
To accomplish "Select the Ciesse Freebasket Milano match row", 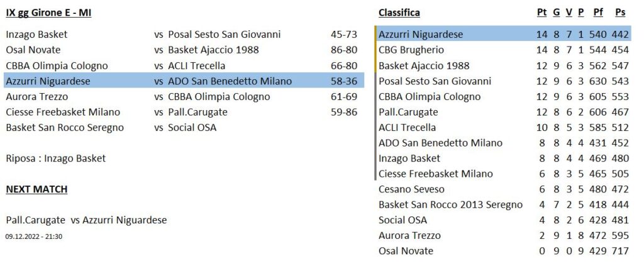I will 182,112.
